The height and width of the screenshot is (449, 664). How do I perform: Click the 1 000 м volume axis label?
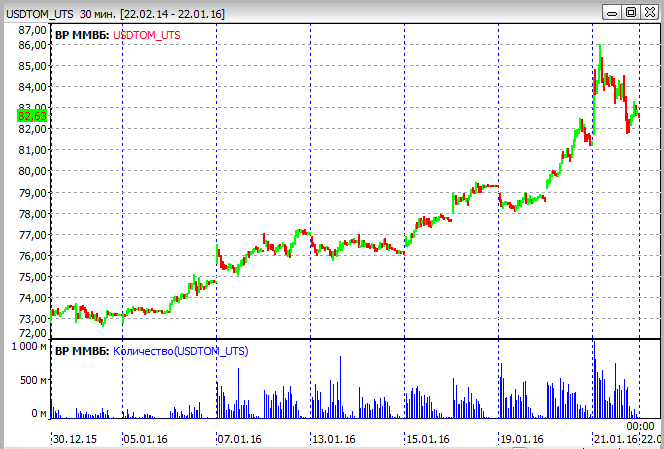click(27, 346)
